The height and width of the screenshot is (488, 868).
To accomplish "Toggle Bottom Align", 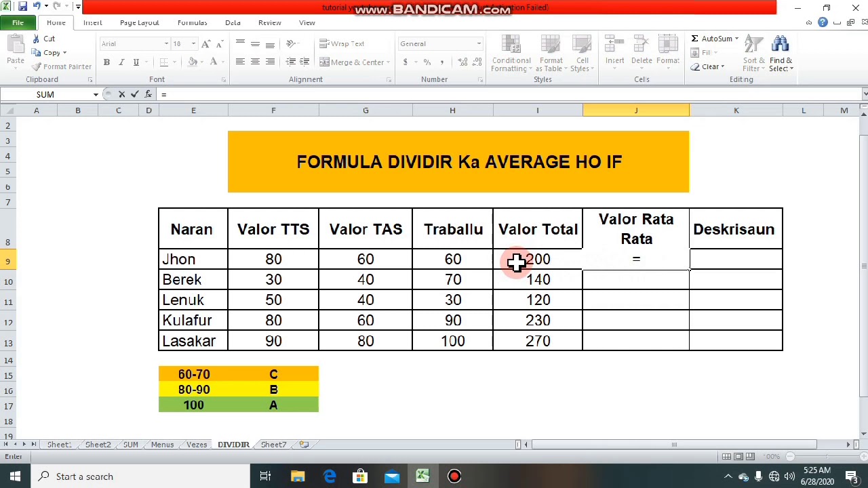I will coord(270,44).
